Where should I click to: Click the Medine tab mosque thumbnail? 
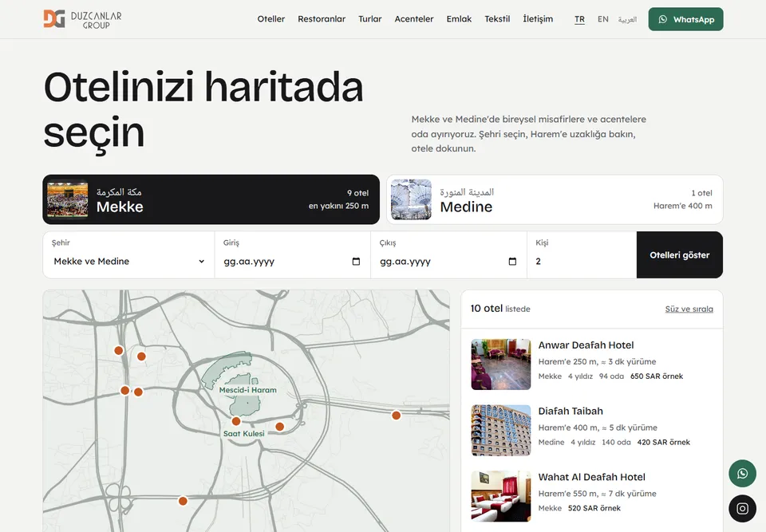pos(412,199)
